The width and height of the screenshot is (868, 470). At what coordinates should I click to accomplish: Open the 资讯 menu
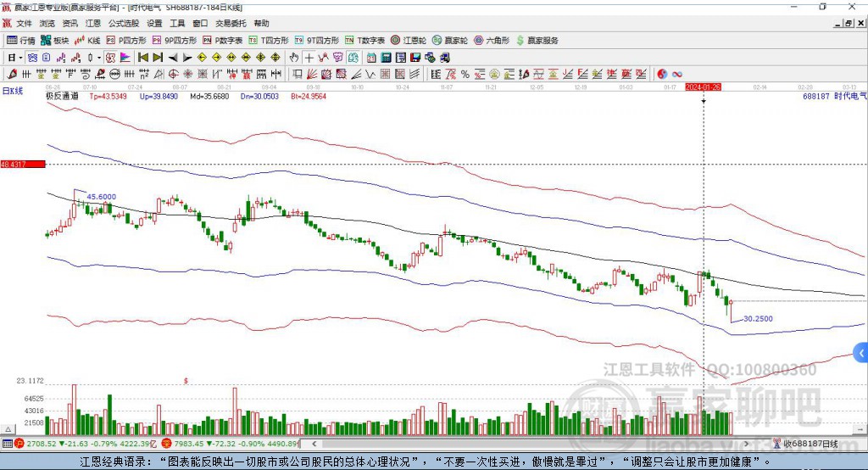pyautogui.click(x=70, y=23)
